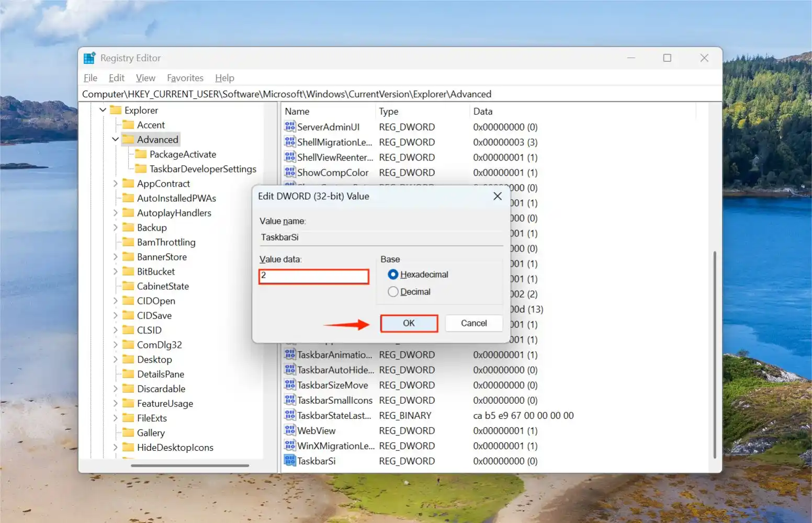812x523 pixels.
Task: Sort values by the Type column header
Action: tap(422, 111)
